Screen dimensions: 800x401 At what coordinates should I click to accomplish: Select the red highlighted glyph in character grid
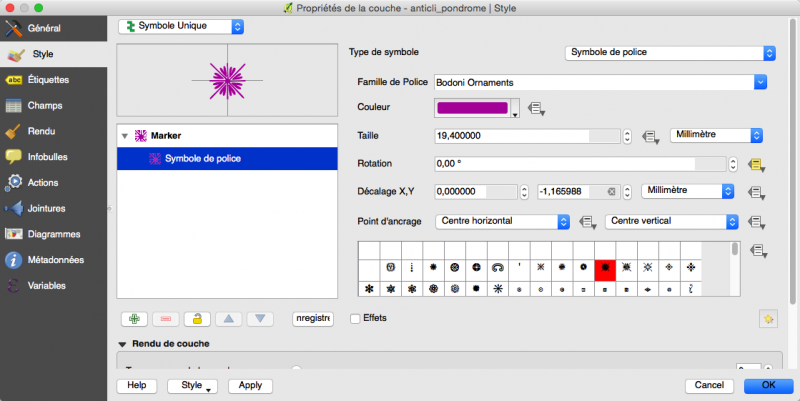point(604,268)
